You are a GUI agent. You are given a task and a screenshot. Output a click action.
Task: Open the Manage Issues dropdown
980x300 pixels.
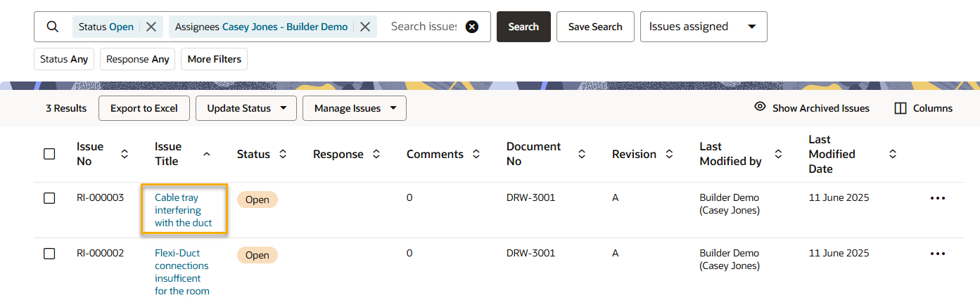point(354,108)
